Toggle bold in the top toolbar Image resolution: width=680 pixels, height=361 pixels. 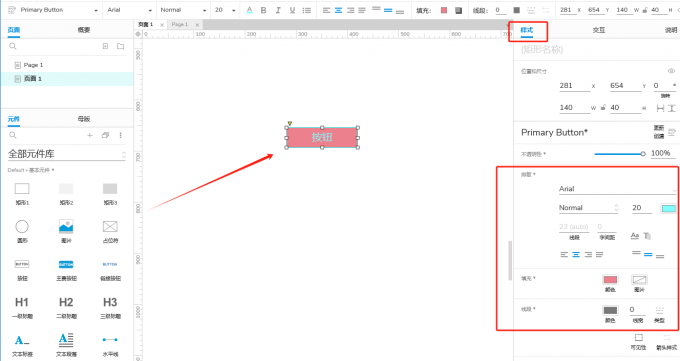263,10
